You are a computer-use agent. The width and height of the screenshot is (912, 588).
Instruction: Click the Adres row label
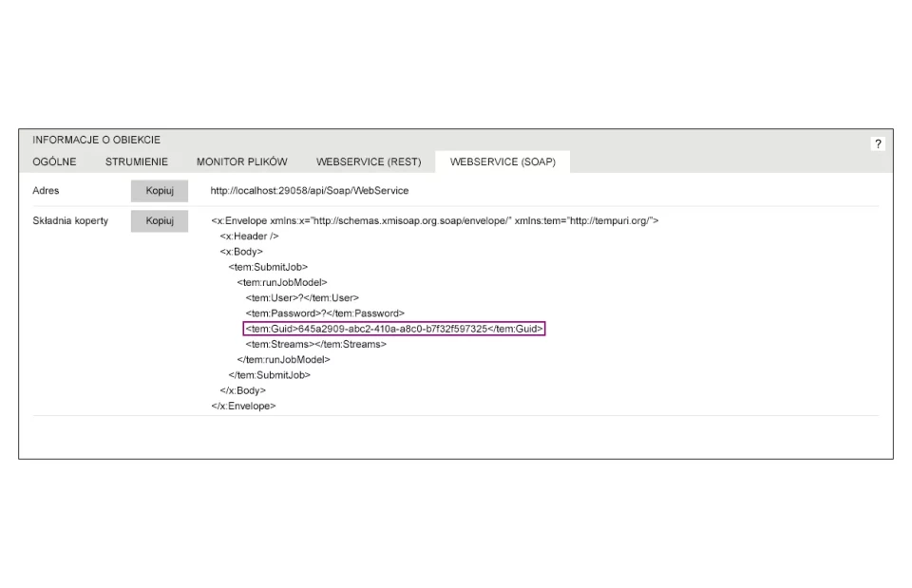46,191
